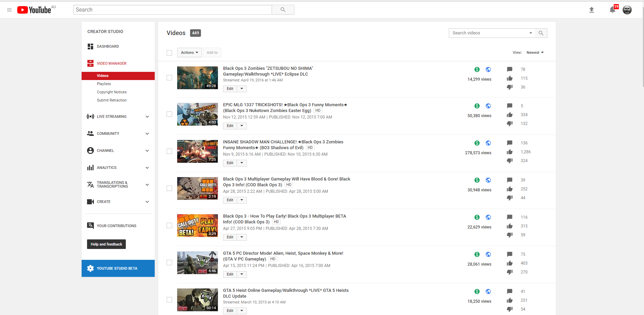
Task: Expand the Analytics section chevron
Action: point(147,168)
